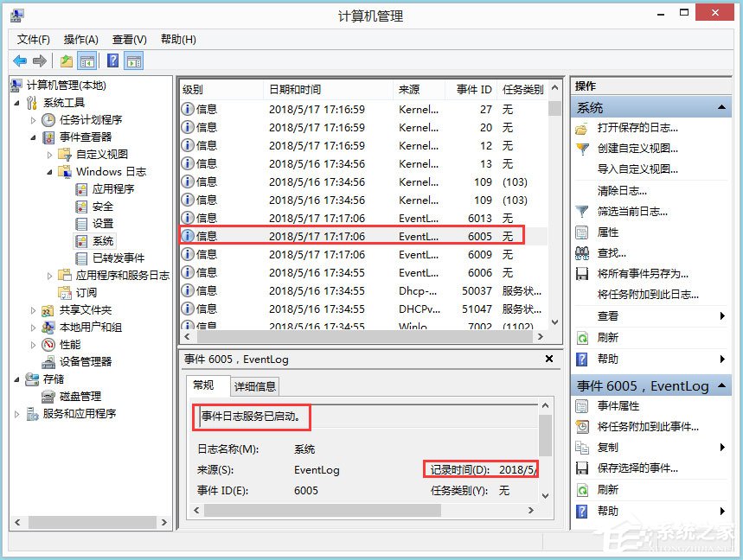Image resolution: width=743 pixels, height=560 pixels.
Task: Click the 属性 action icon
Action: point(580,232)
